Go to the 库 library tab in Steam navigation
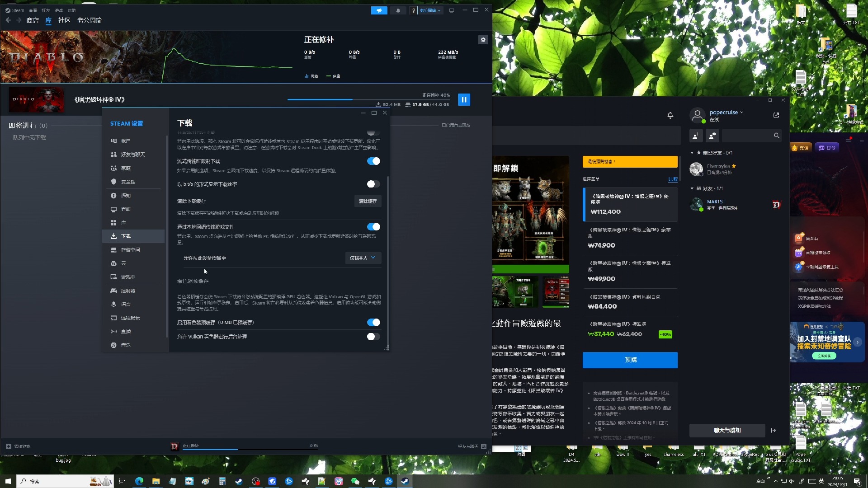The height and width of the screenshot is (488, 868). pyautogui.click(x=48, y=20)
